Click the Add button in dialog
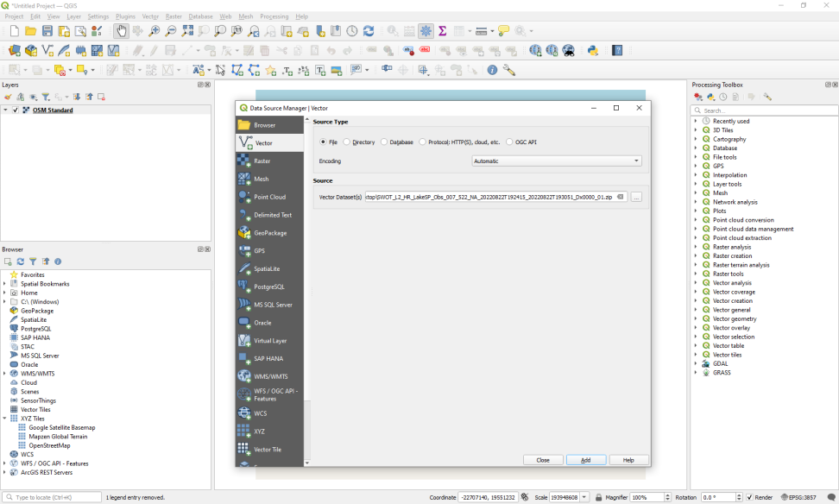This screenshot has height=504, width=839. pyautogui.click(x=586, y=460)
